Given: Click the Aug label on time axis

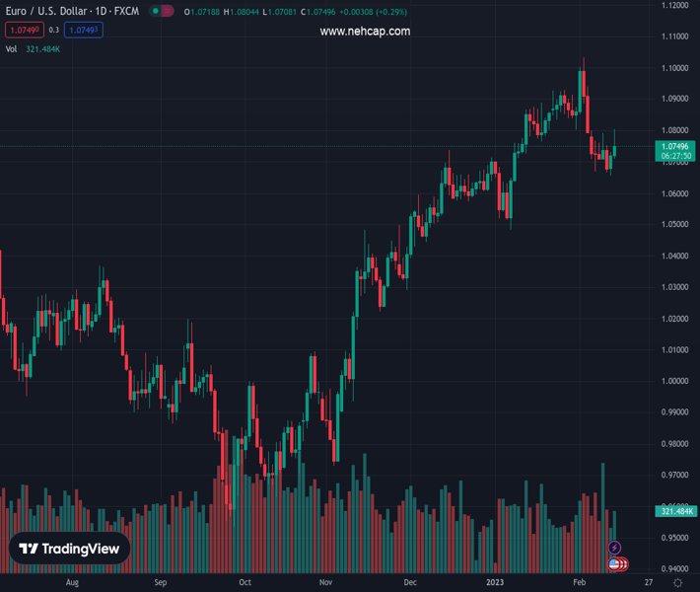Looking at the screenshot, I should coord(71,583).
